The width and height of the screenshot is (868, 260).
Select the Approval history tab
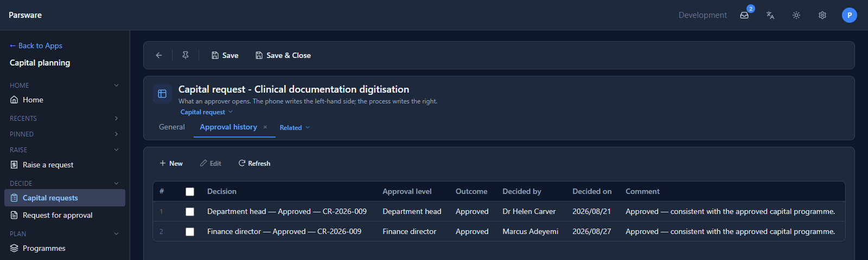tap(228, 127)
